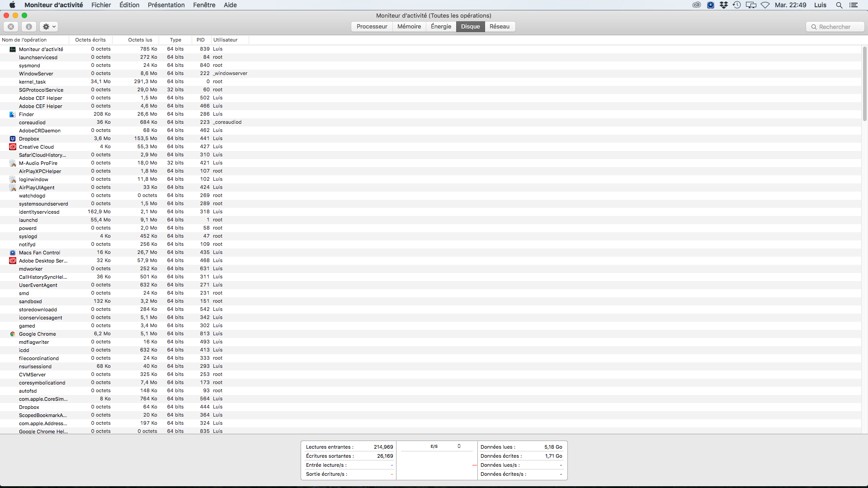The image size is (868, 488).
Task: Open the Wi-Fi status menu
Action: 765,5
